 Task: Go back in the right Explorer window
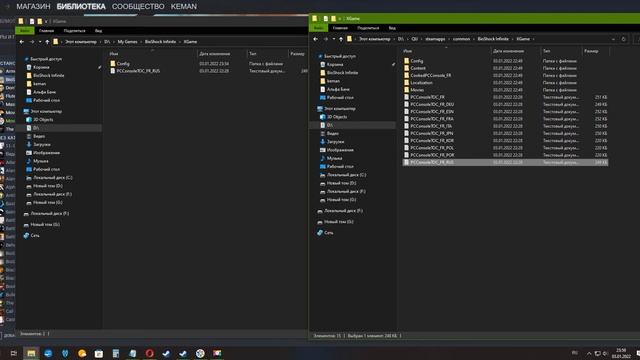(x=315, y=39)
